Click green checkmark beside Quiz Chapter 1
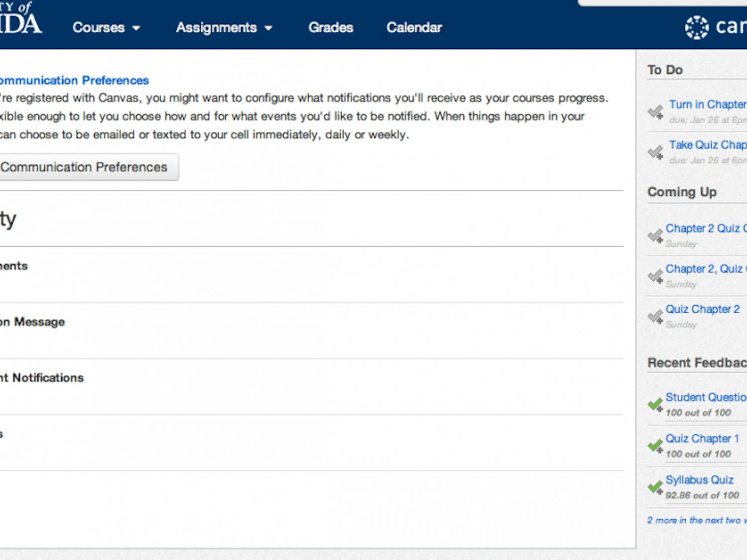 pyautogui.click(x=655, y=446)
